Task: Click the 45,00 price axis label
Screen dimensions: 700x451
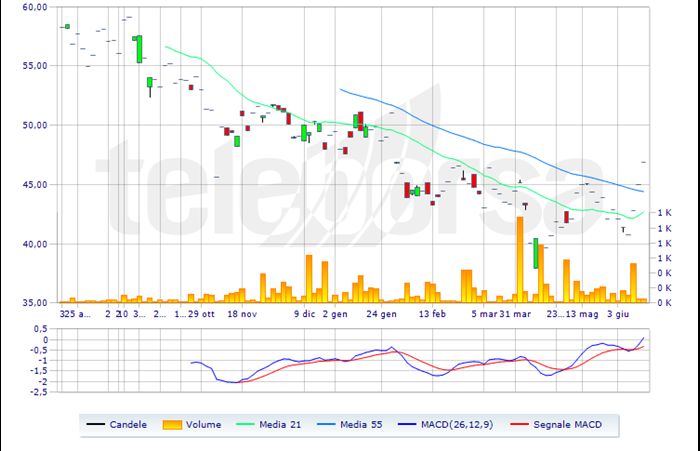Action: [x=35, y=184]
